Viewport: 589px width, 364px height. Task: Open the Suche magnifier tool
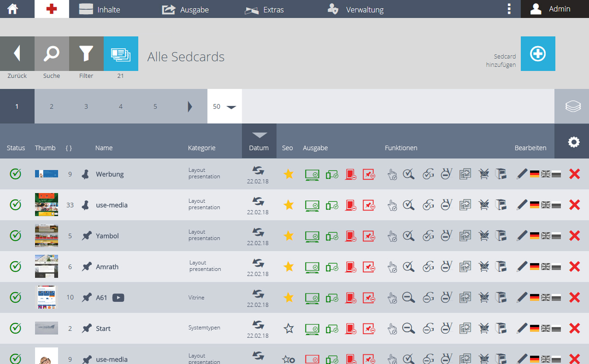coord(52,54)
